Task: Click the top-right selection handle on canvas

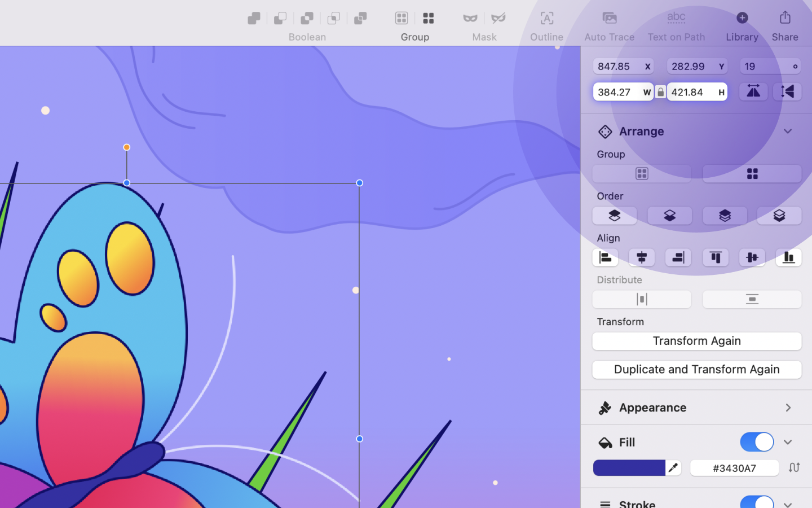Action: (360, 183)
